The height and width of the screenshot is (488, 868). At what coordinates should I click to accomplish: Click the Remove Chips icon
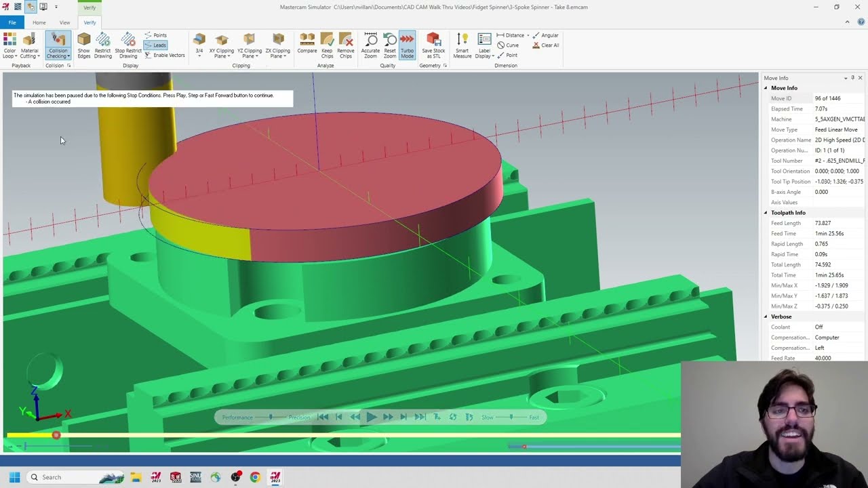[346, 39]
